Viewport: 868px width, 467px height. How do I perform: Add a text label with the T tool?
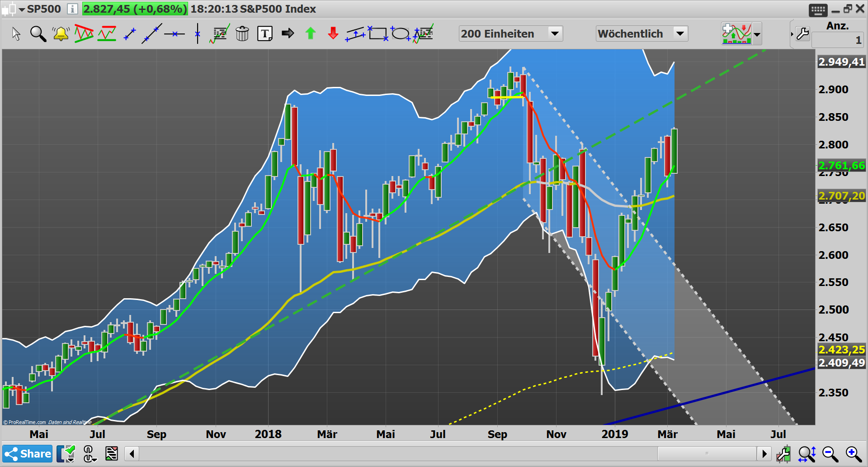pos(265,34)
